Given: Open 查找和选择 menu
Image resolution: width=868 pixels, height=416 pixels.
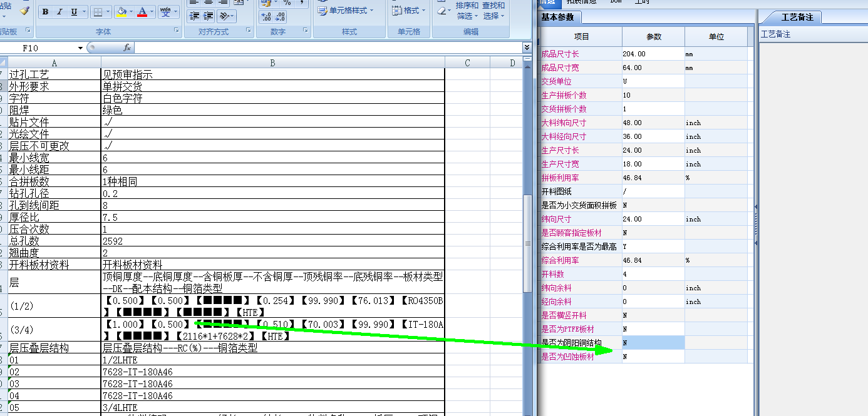Looking at the screenshot, I should click(493, 10).
